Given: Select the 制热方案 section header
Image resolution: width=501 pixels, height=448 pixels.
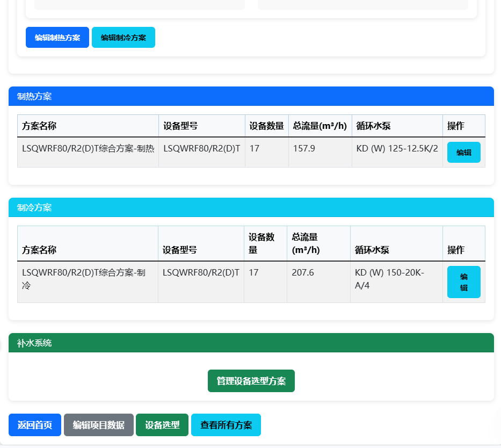Looking at the screenshot, I should click(x=251, y=96).
